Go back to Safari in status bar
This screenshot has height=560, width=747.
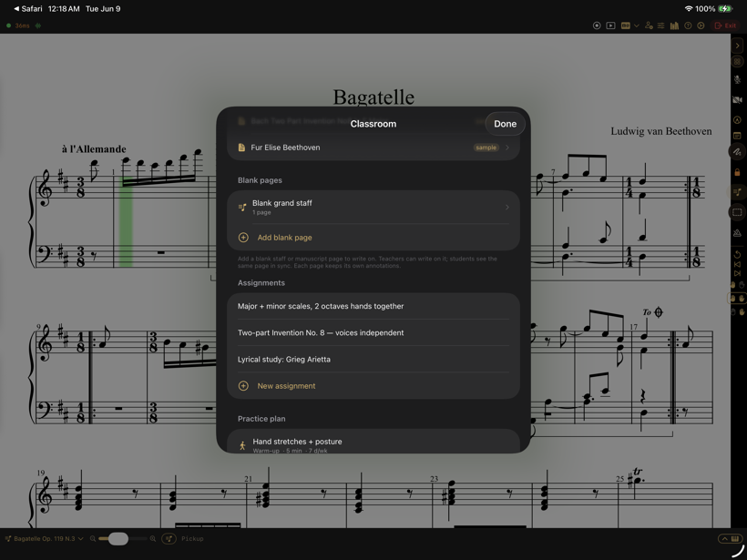click(27, 8)
